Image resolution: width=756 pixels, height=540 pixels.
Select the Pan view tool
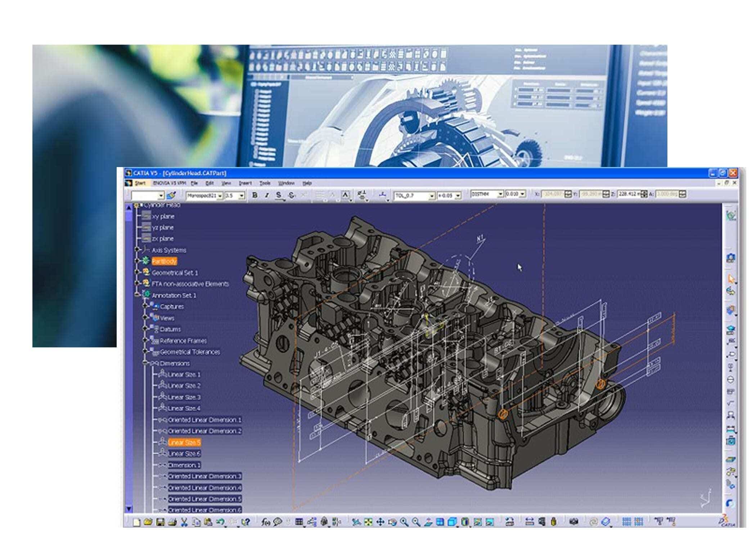[x=380, y=522]
